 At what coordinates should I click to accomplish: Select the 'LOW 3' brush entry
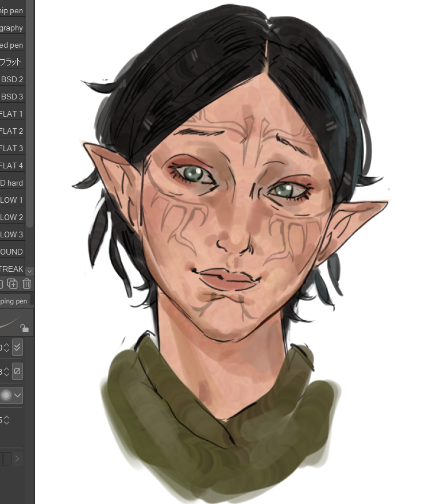(x=12, y=234)
